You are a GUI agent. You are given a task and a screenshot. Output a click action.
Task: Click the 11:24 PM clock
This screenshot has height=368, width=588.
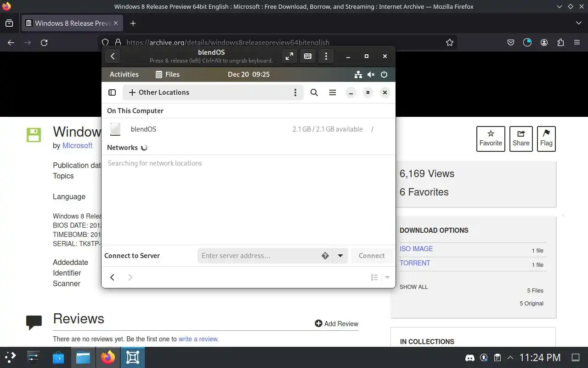[540, 357]
